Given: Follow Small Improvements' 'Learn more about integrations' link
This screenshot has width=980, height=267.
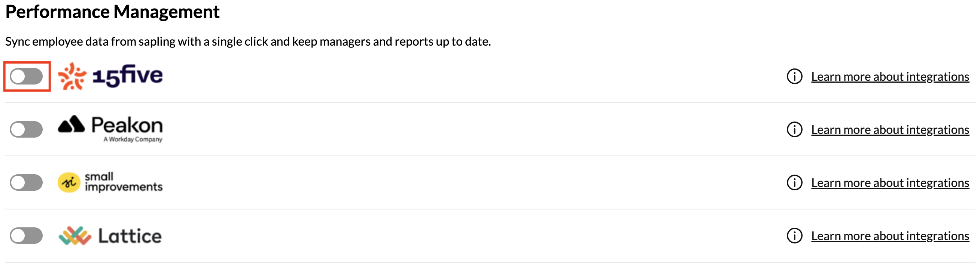Looking at the screenshot, I should pyautogui.click(x=890, y=183).
